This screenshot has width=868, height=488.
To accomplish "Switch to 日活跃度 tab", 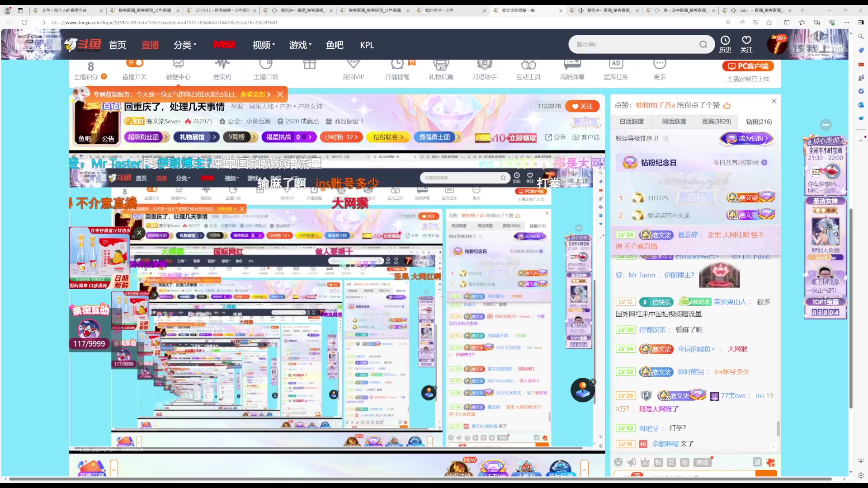I will [632, 122].
